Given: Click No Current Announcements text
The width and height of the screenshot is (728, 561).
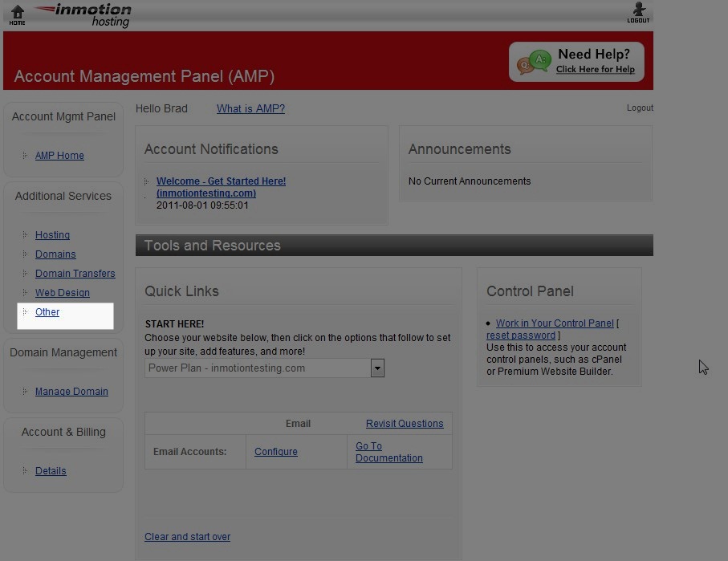Looking at the screenshot, I should pos(470,181).
